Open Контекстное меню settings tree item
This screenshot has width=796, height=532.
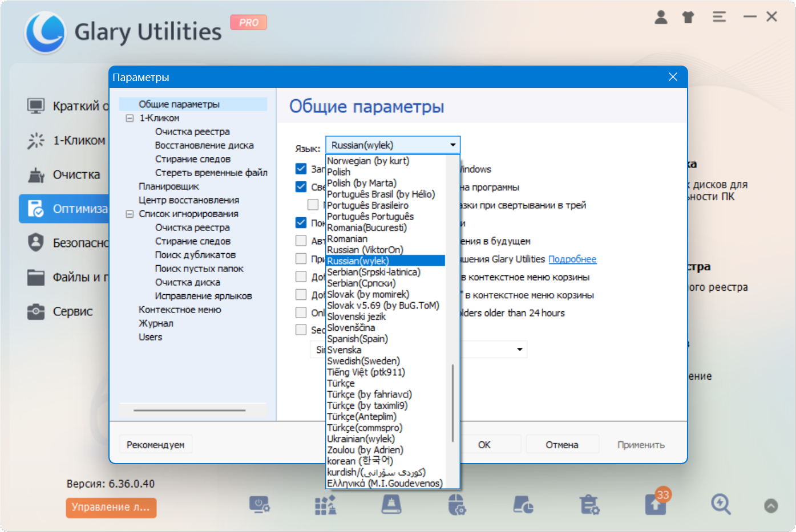point(180,310)
